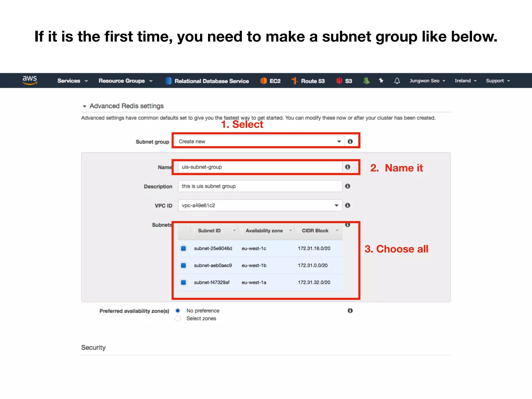The image size is (532, 399).
Task: Click the Description field info icon
Action: (x=348, y=186)
